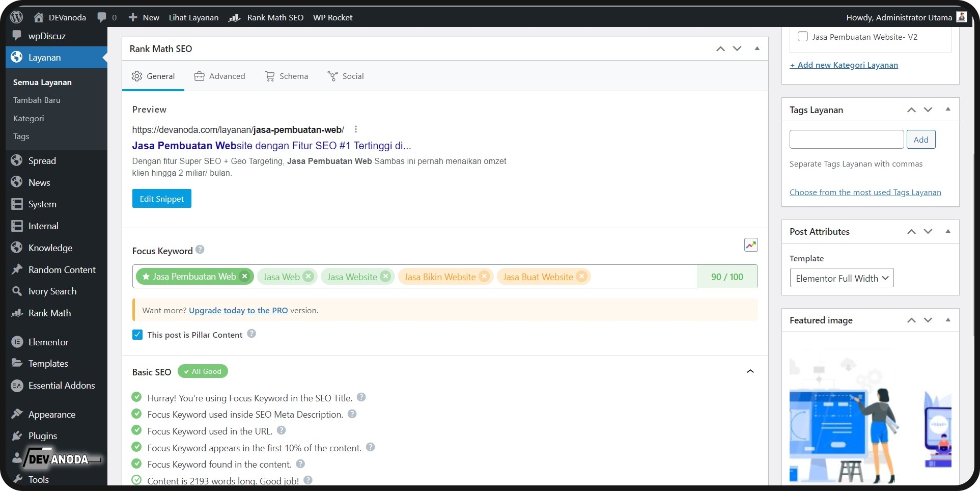Screen dimensions: 980x491
Task: Remove the Jasa Pembuatan Web keyword
Action: 245,276
